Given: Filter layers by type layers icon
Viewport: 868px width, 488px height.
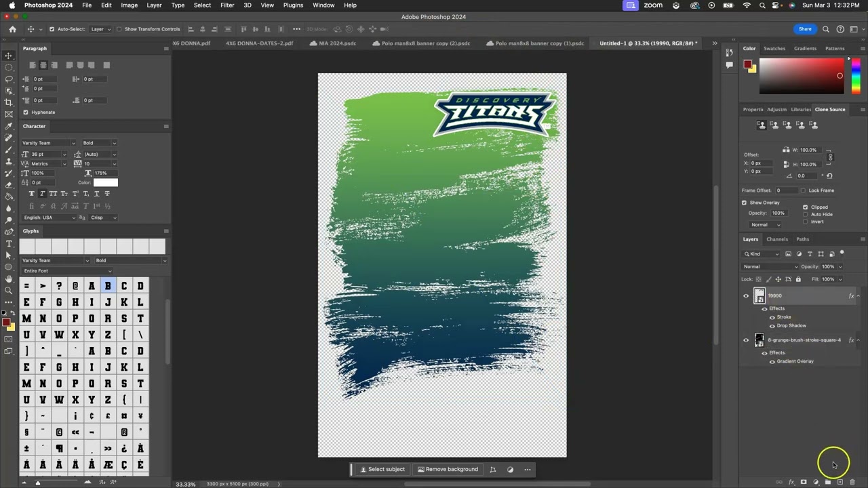Looking at the screenshot, I should click(x=810, y=254).
